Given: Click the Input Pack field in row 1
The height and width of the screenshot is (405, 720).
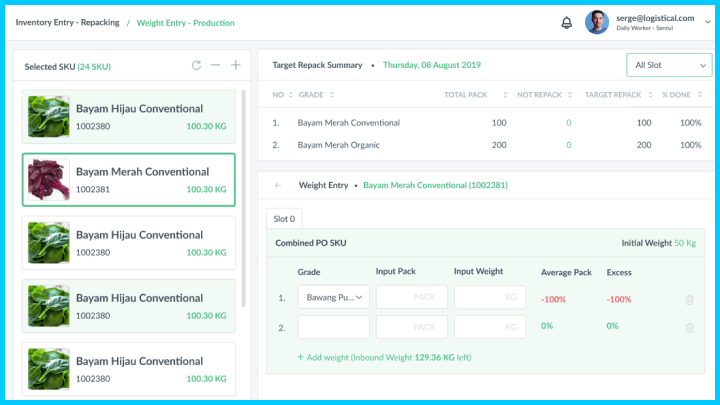Looking at the screenshot, I should [x=411, y=298].
